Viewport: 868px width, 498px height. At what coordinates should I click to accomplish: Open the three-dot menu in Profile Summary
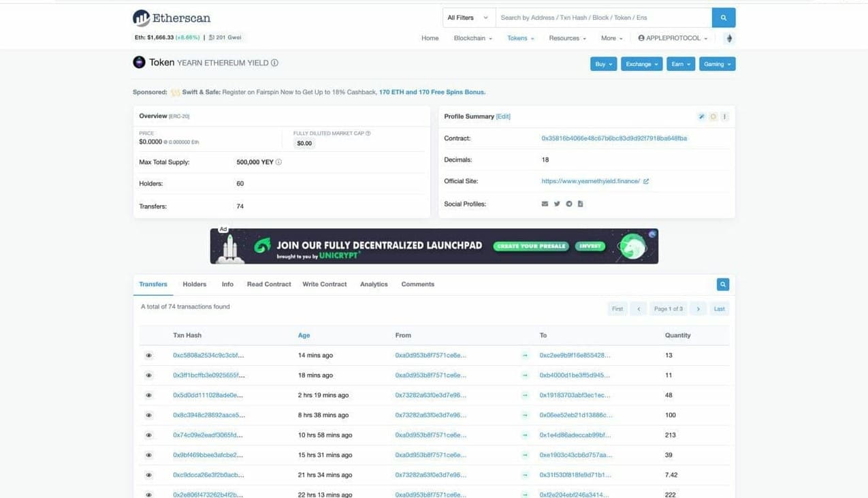pos(724,116)
